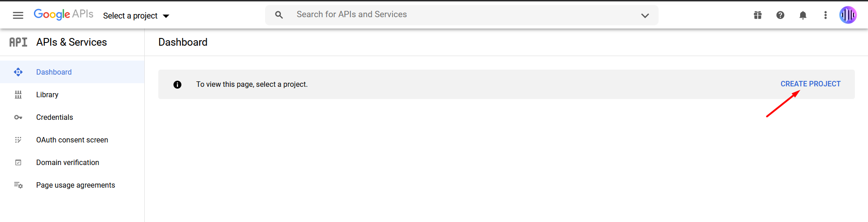Expand the search bar chevron arrow
This screenshot has height=222, width=868.
click(x=645, y=15)
